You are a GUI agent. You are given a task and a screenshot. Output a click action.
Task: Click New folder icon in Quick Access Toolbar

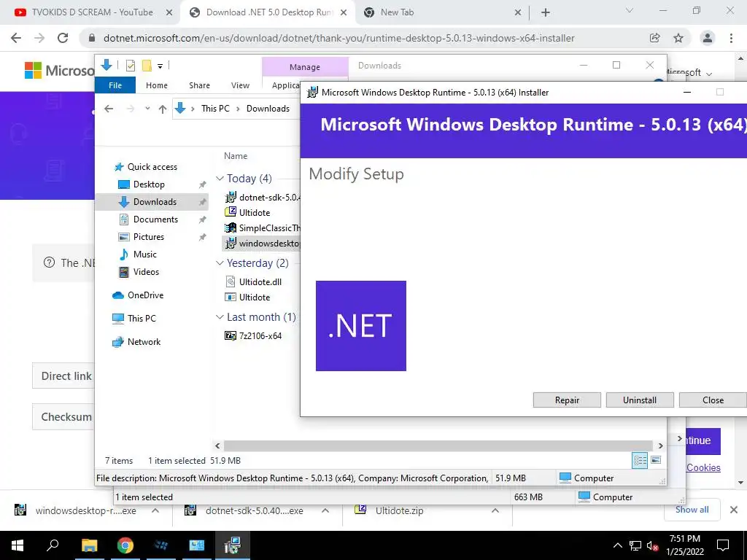click(x=147, y=66)
